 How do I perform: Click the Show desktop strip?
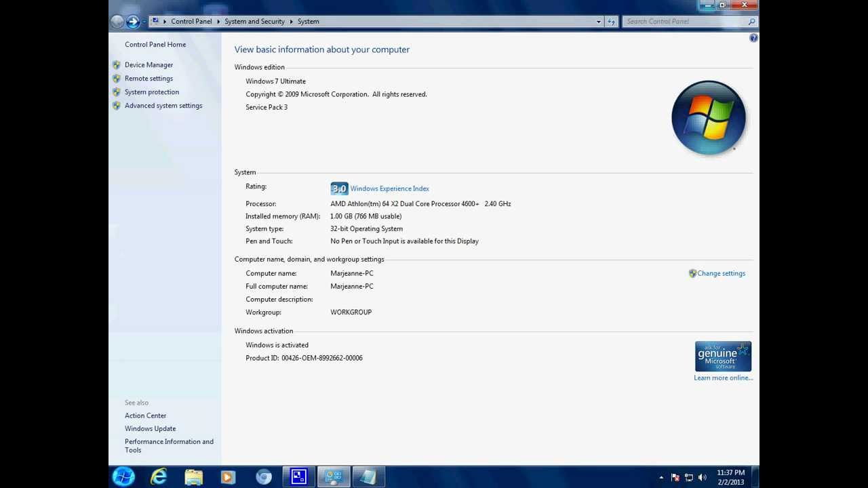point(755,477)
